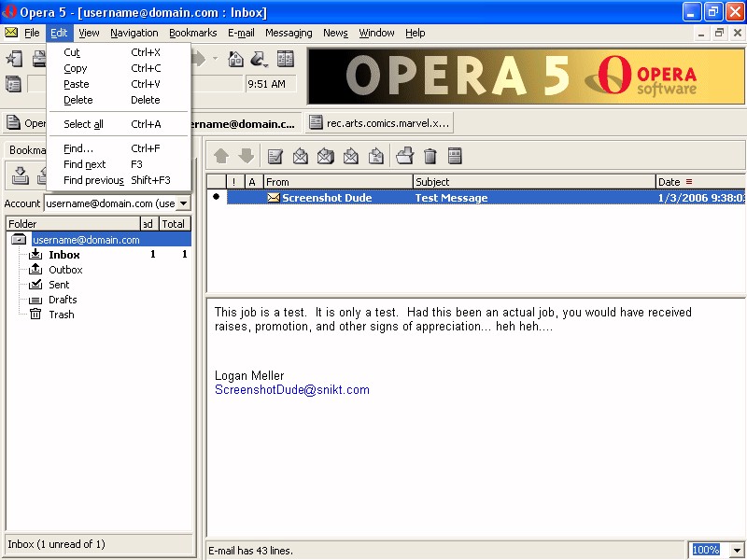Screen dimensions: 747x560
Task: Open the zoom percentage dropdown arrow
Action: tap(737, 550)
